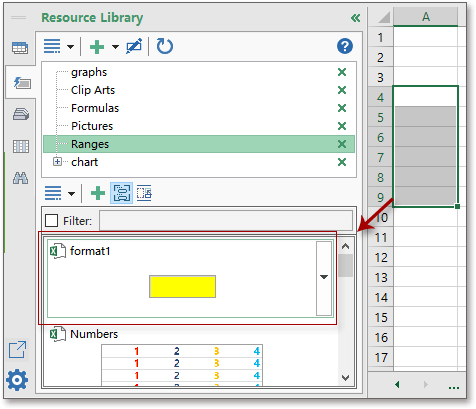Collapse the Resource Library pane with double chevron
Screen dimensions: 476x409
(x=355, y=18)
